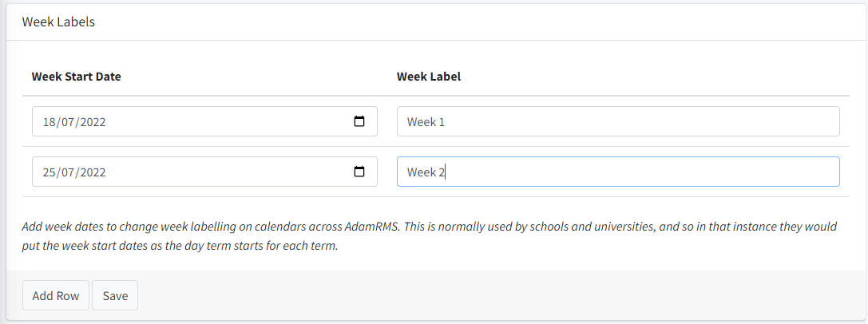
Task: Open the calendar picker for 25/07/2022
Action: coord(359,172)
